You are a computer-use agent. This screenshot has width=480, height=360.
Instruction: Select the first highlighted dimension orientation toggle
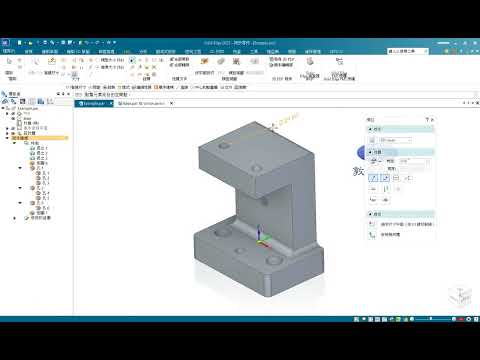[x=373, y=178]
